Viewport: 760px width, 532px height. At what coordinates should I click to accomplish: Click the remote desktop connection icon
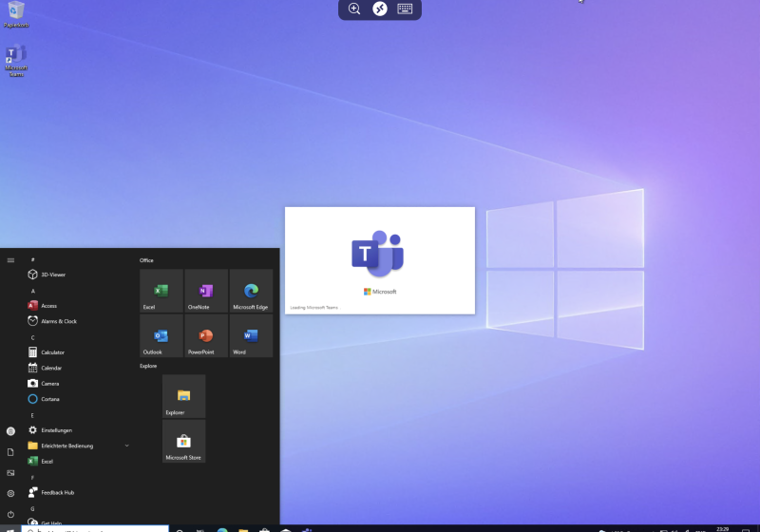point(380,9)
